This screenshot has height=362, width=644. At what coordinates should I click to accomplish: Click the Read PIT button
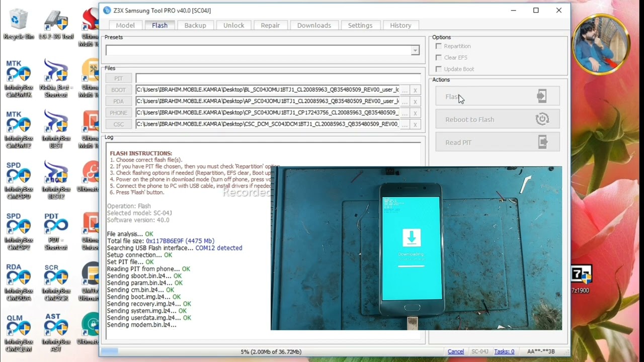point(498,142)
